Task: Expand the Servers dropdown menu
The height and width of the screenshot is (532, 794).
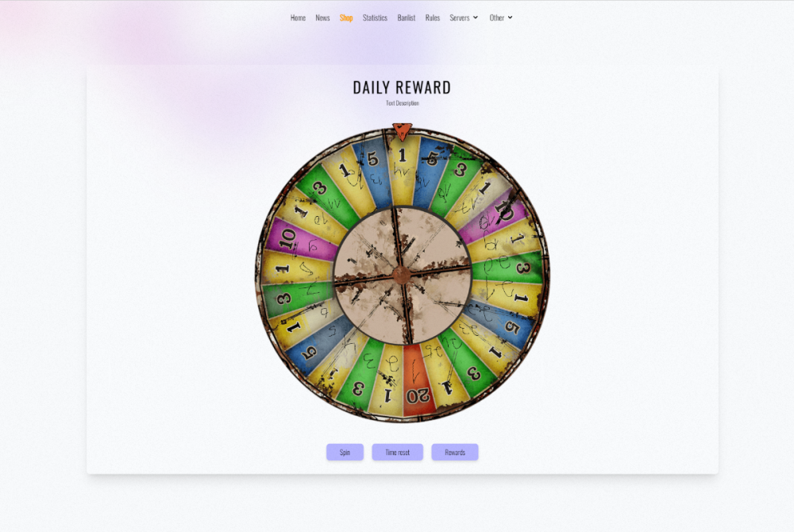Action: [x=464, y=17]
